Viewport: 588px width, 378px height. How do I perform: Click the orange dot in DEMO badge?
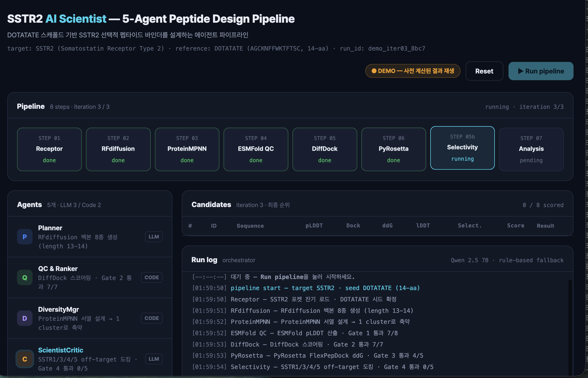374,71
